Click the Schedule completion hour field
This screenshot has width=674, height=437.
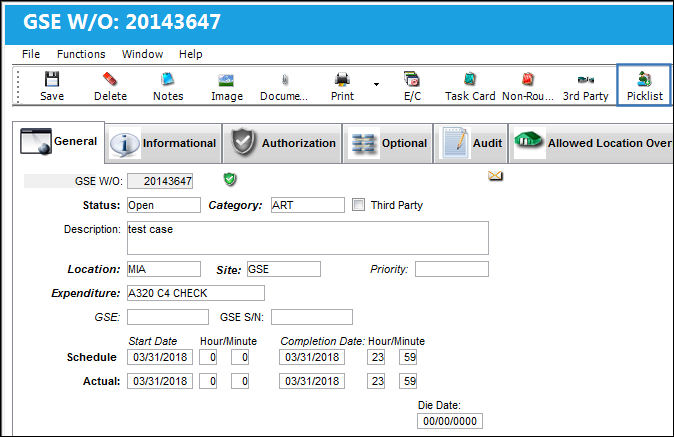[376, 357]
